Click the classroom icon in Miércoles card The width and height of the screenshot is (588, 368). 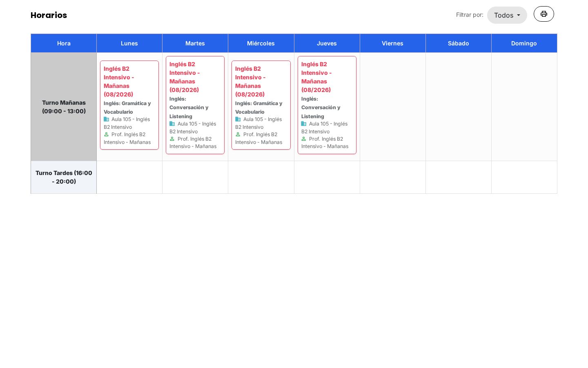coord(238,119)
